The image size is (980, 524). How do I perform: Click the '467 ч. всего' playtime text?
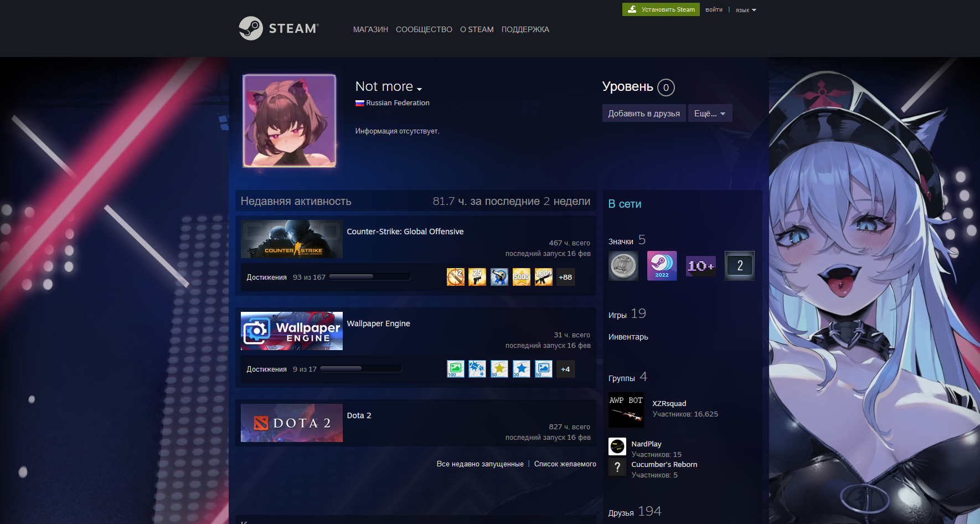pyautogui.click(x=570, y=243)
